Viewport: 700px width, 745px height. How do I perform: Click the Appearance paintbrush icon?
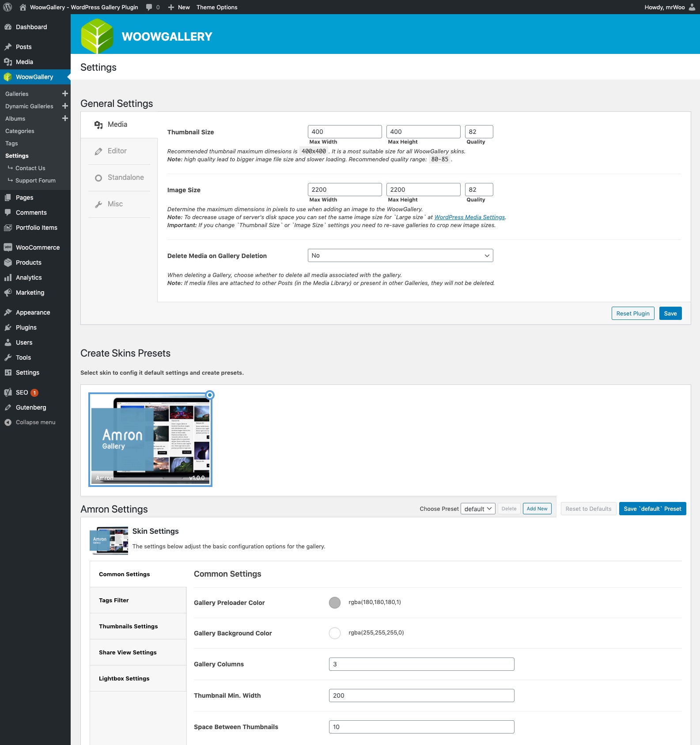pos(8,312)
